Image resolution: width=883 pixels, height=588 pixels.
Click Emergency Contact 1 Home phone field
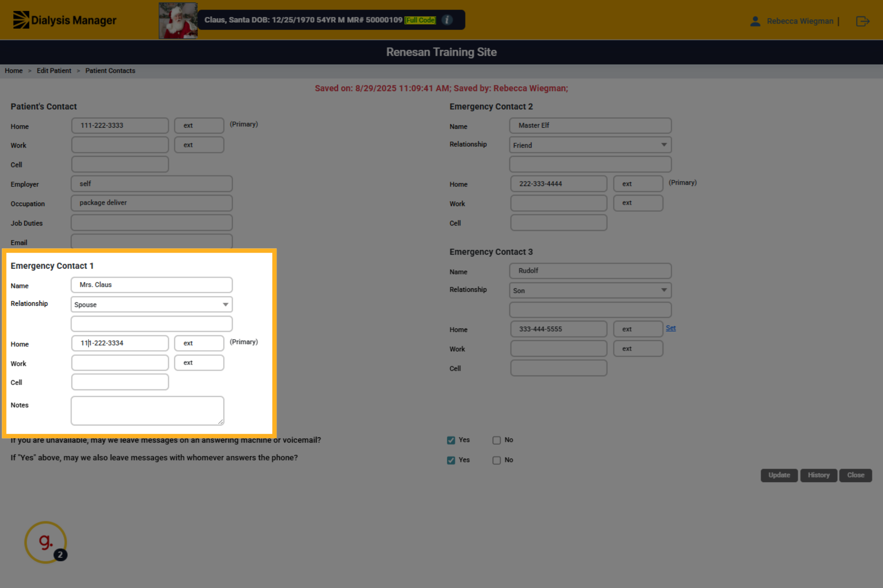click(x=120, y=343)
